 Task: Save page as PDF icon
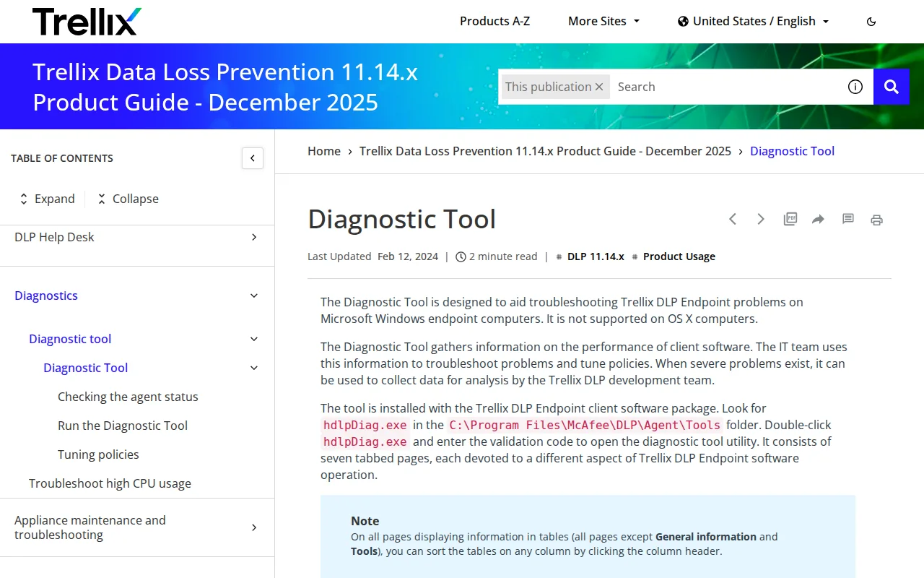[x=790, y=219]
